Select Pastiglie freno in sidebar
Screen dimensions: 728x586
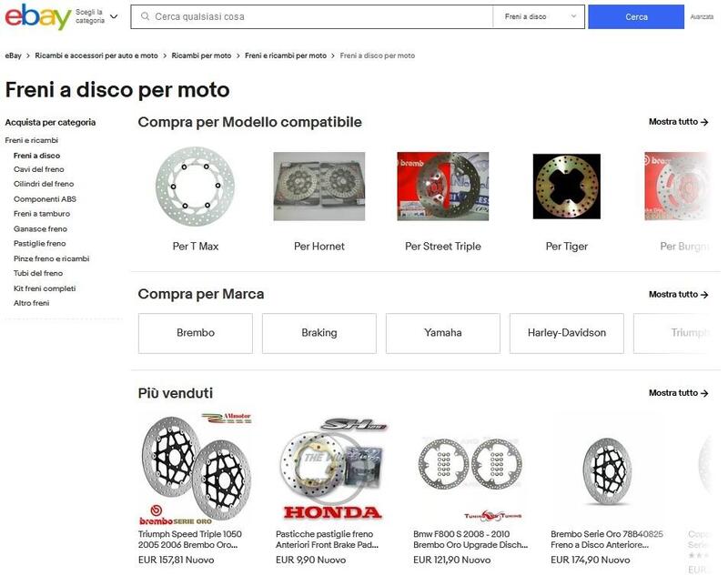click(x=39, y=243)
